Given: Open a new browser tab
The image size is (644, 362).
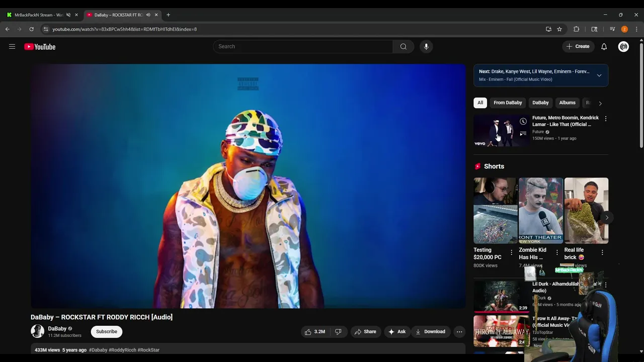Looking at the screenshot, I should pos(168,15).
